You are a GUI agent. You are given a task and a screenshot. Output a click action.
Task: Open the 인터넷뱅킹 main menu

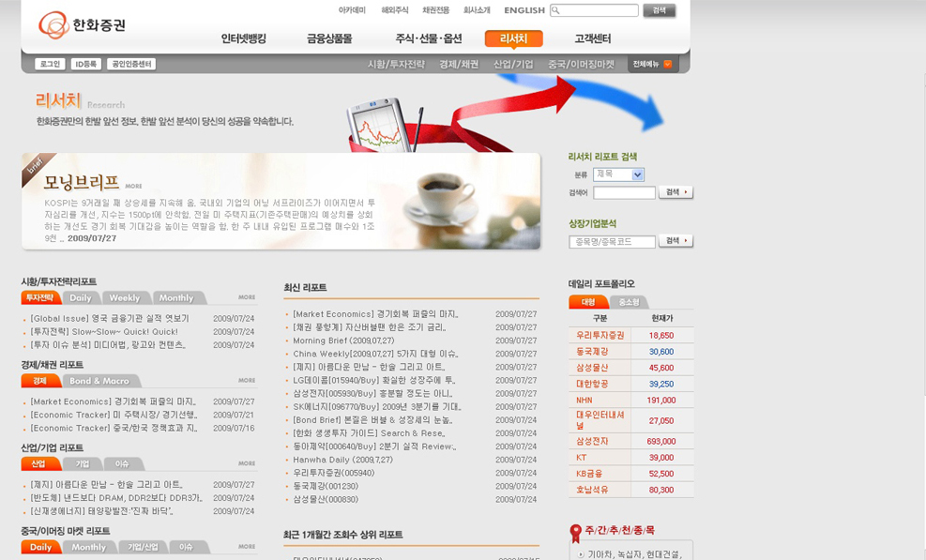point(244,38)
